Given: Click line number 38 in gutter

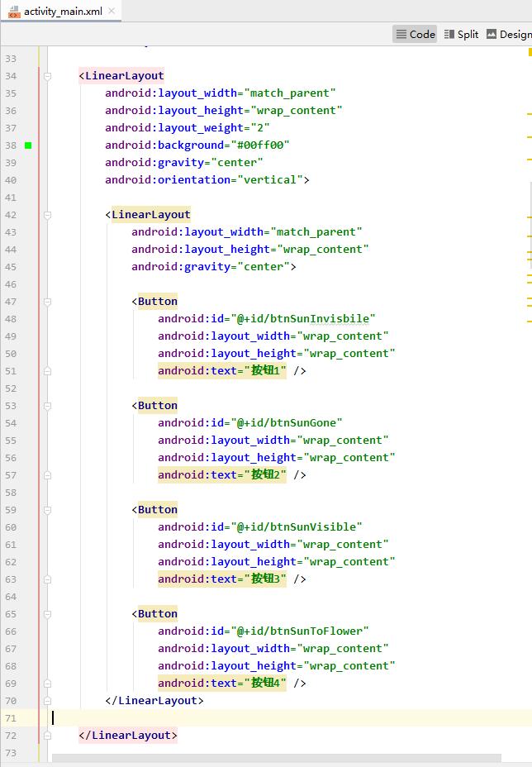Looking at the screenshot, I should [x=11, y=145].
